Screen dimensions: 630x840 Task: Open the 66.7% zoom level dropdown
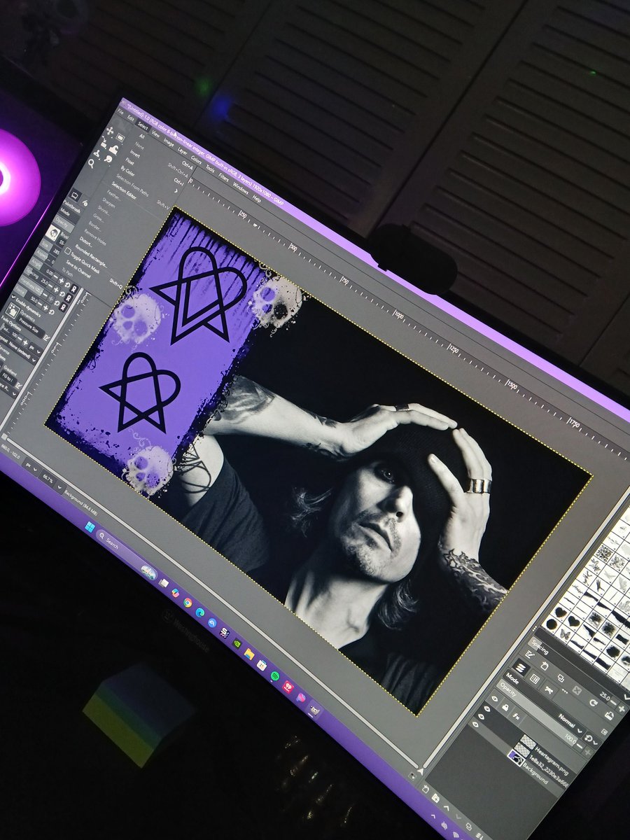pos(52,481)
